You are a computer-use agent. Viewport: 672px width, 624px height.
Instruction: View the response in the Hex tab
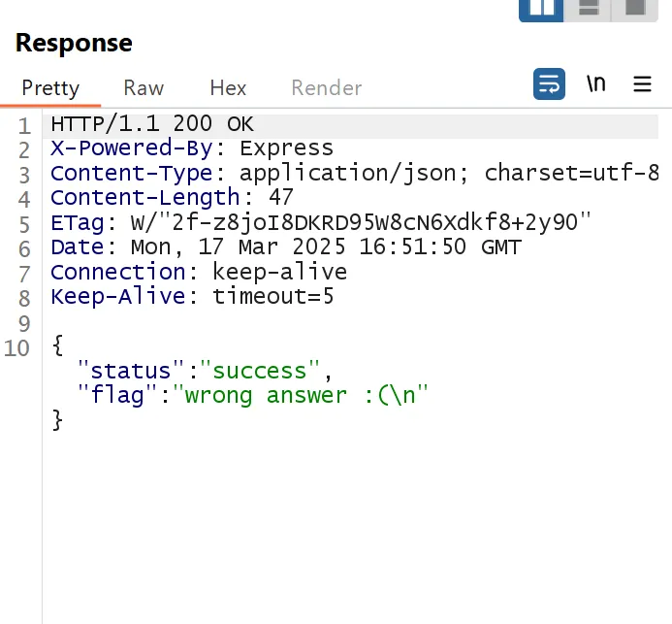[228, 88]
